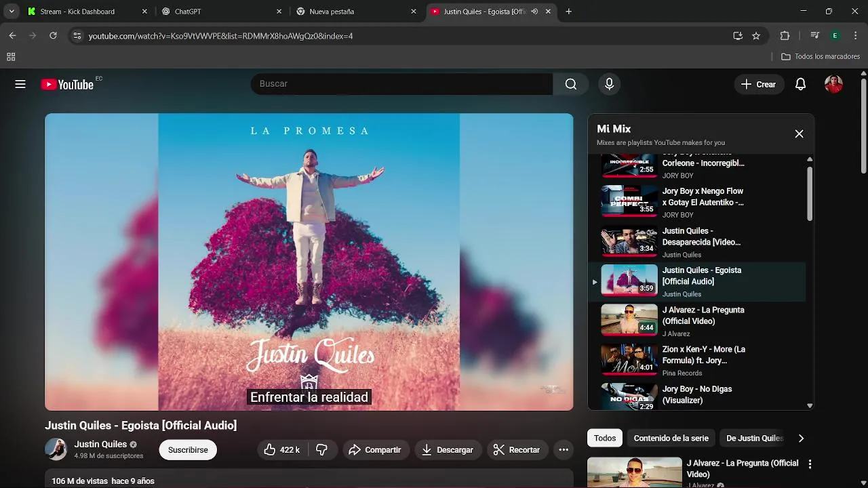The image size is (868, 488).
Task: Select Contenido de la serie chip
Action: [x=671, y=439]
